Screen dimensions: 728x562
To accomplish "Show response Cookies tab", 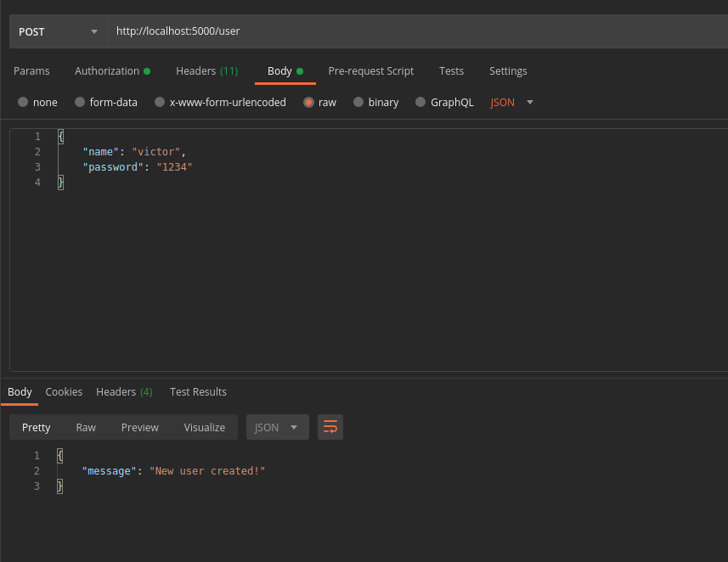I will (x=64, y=392).
